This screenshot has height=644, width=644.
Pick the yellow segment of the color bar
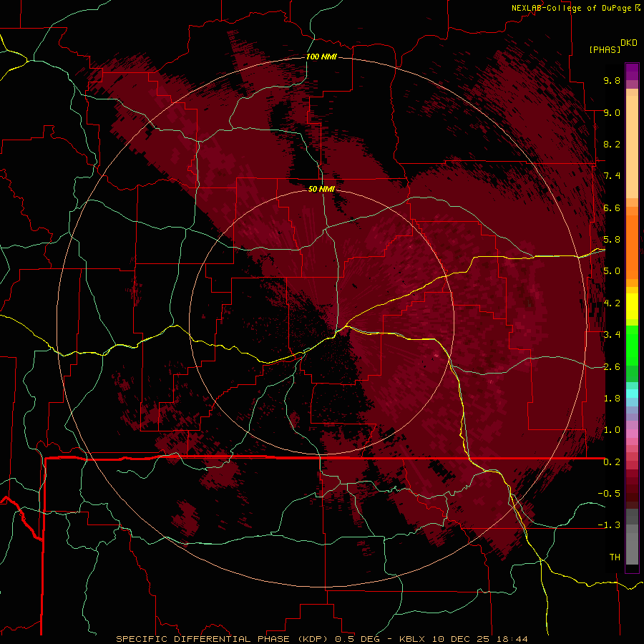(632, 306)
